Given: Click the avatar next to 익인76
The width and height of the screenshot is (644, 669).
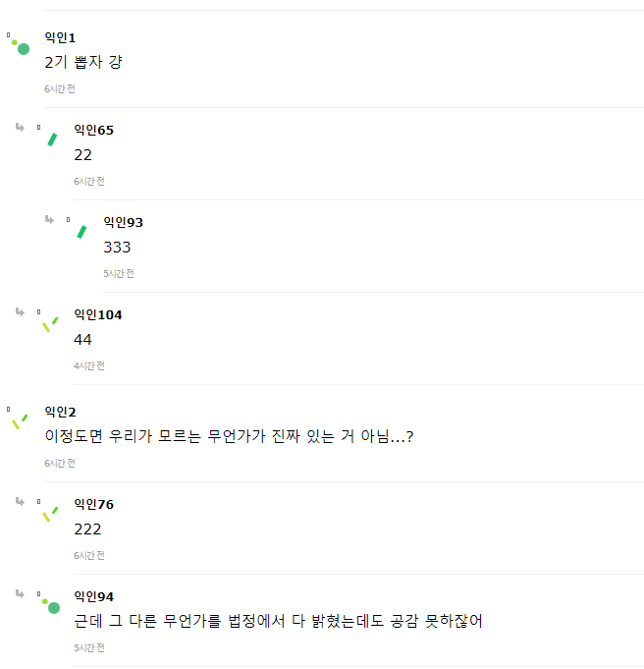Looking at the screenshot, I should [x=50, y=514].
